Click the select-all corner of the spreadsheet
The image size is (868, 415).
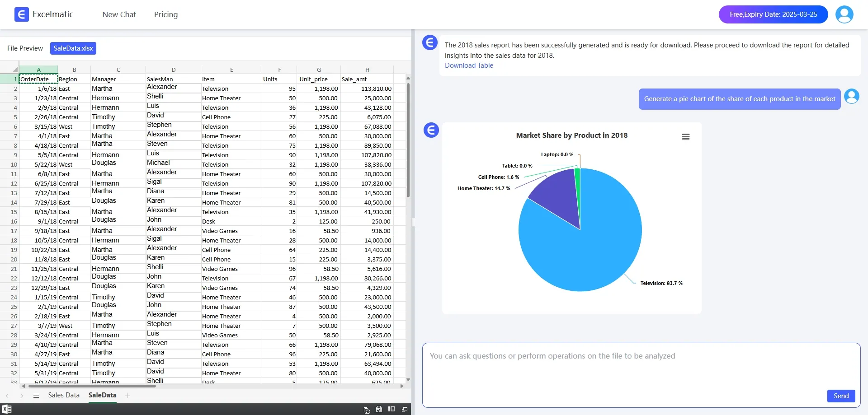(14, 70)
